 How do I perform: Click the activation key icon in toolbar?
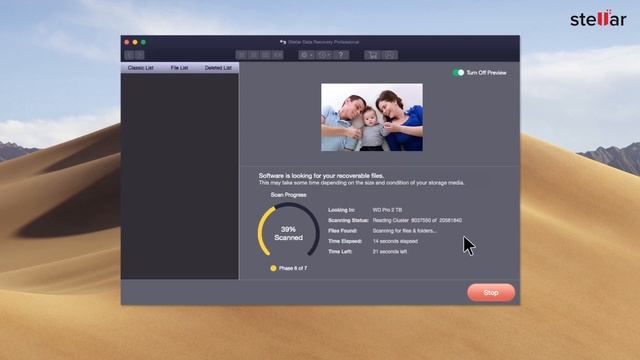click(389, 55)
